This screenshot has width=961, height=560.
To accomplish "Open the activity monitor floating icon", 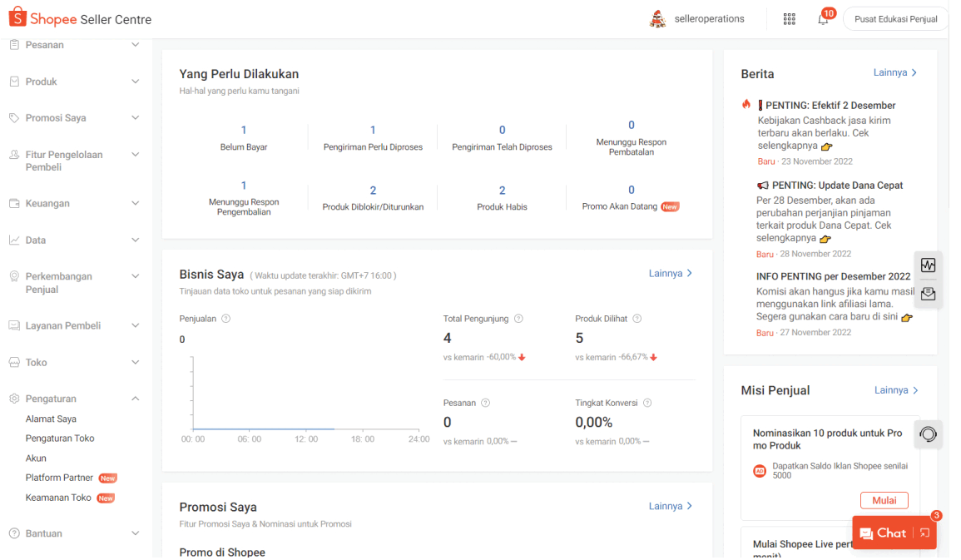I will point(928,265).
